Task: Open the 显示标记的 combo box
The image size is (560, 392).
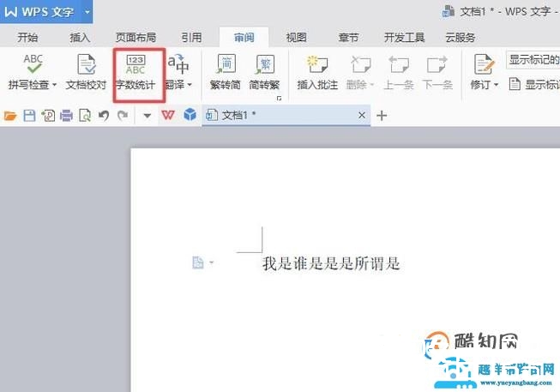Action: click(x=533, y=60)
